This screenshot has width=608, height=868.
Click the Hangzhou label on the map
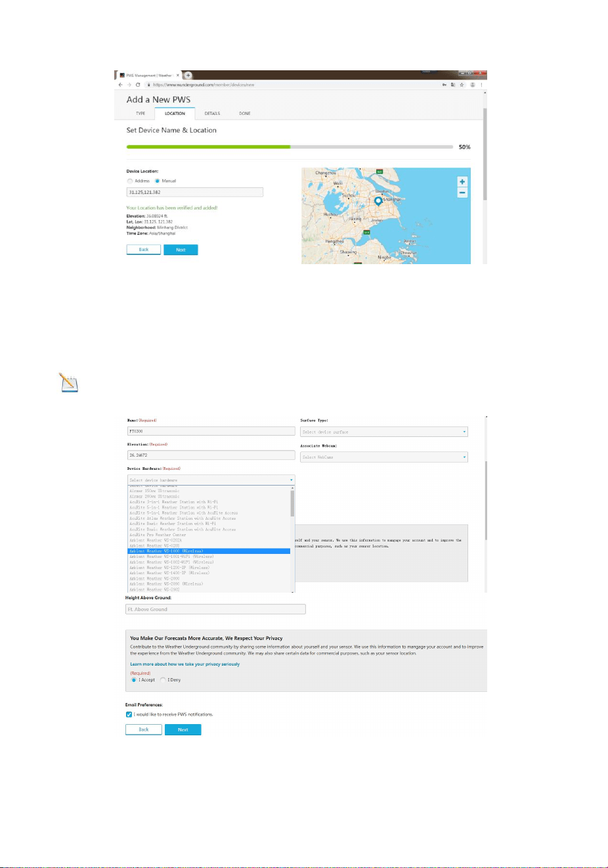tap(335, 241)
